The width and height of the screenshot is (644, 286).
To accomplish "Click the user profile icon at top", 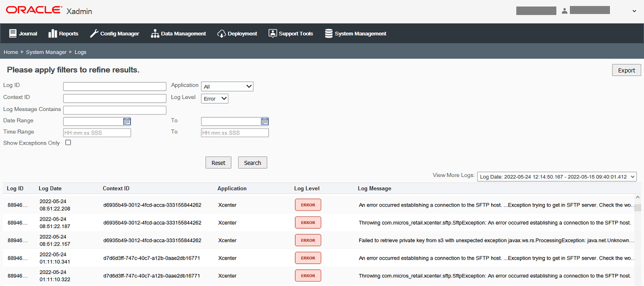I will [x=564, y=10].
